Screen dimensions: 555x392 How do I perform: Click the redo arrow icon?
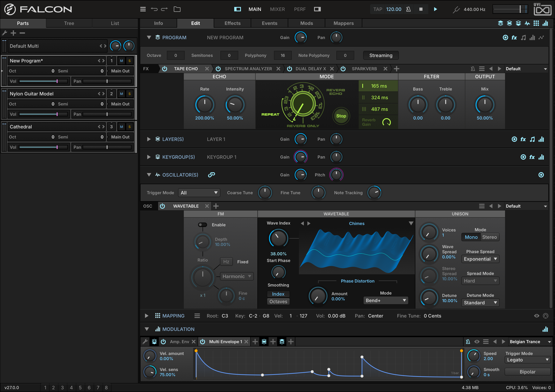tap(164, 9)
